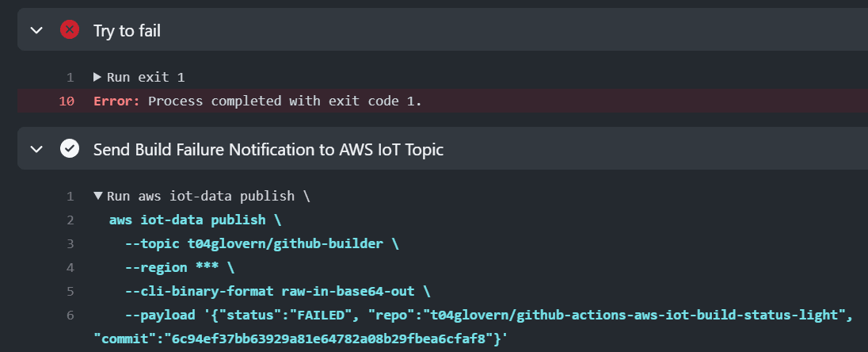The height and width of the screenshot is (352, 868).
Task: Click line number 10 of the error line
Action: (x=67, y=101)
